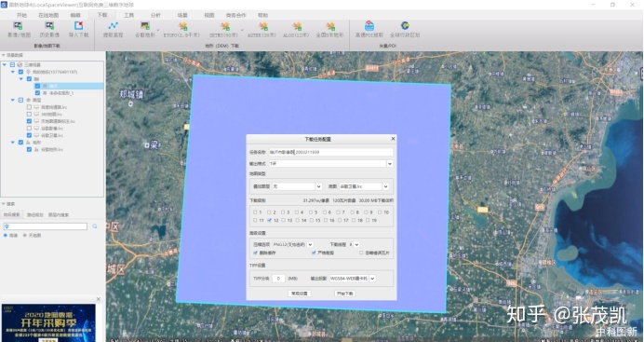Collapse the 三维场景 tree node
This screenshot has width=644, height=342.
point(5,65)
